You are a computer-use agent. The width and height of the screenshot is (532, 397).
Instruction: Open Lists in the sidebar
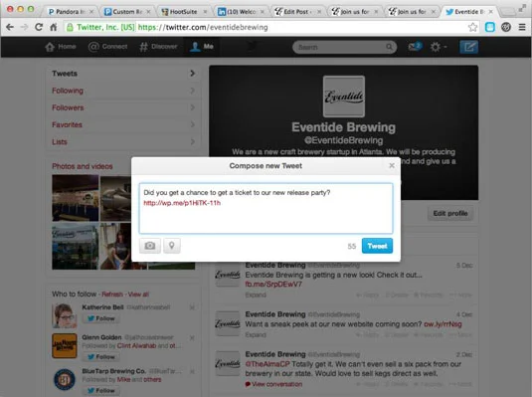tap(124, 141)
